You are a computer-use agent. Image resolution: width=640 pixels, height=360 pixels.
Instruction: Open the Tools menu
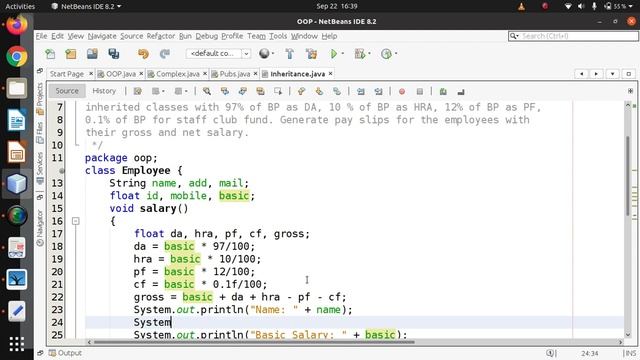[278, 36]
